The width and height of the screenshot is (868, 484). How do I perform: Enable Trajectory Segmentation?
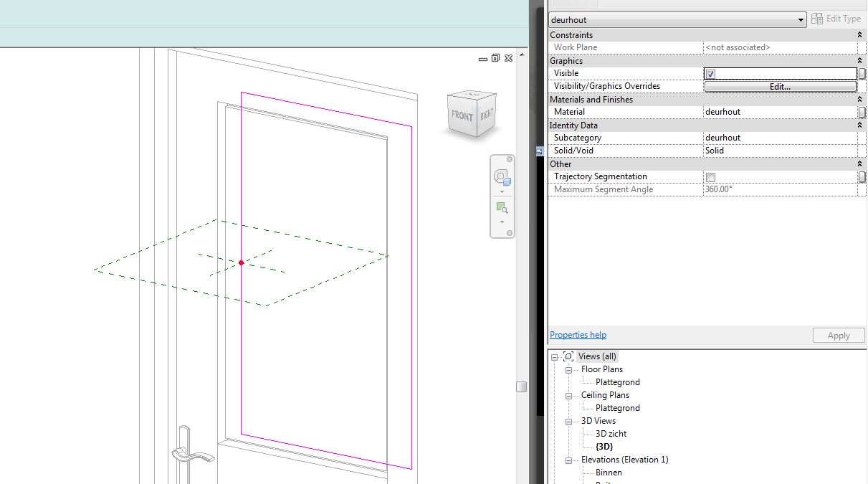click(710, 176)
